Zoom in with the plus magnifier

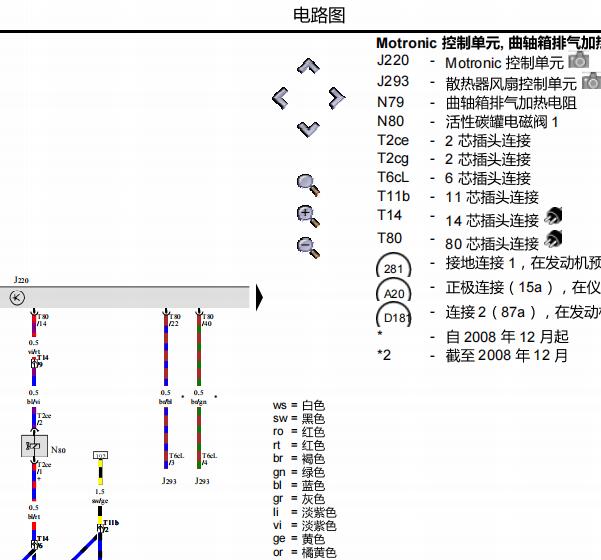point(308,216)
